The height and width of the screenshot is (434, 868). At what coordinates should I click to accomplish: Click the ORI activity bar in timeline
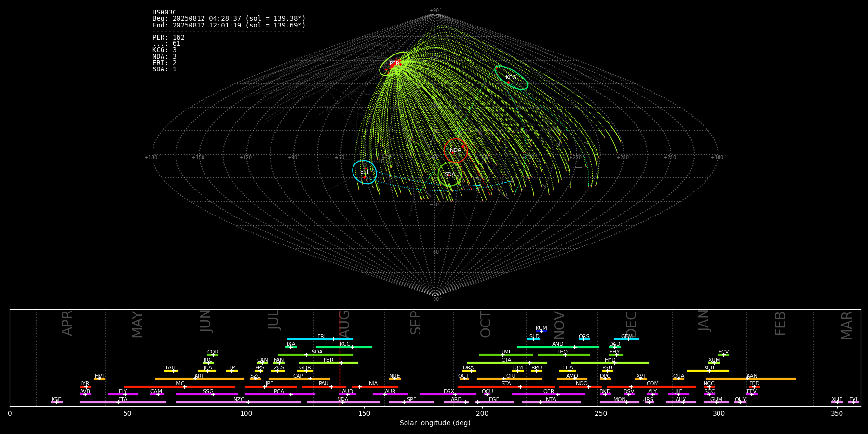(510, 379)
